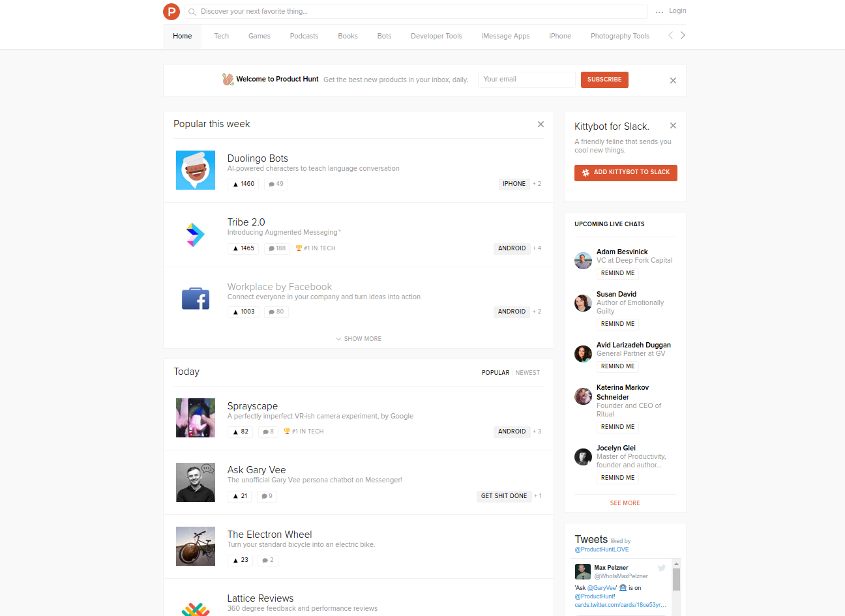845x616 pixels.
Task: Open the Bots category tab
Action: tap(385, 37)
